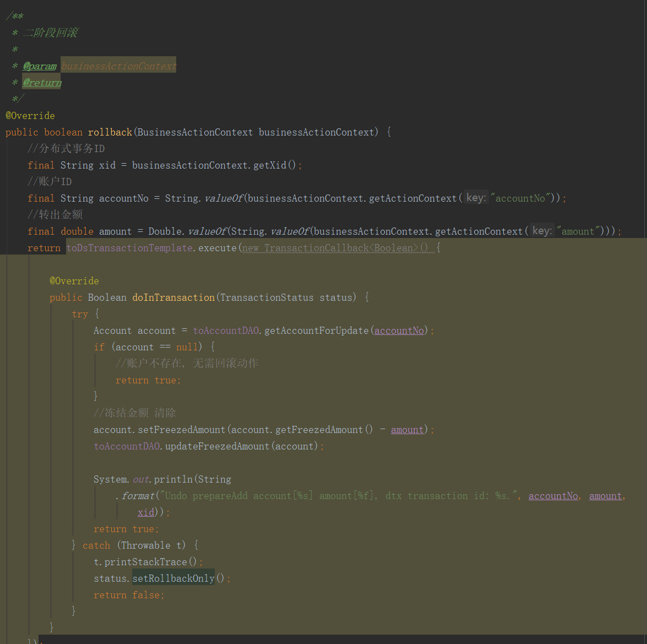Click the return false statement
The image size is (647, 644).
[x=129, y=595]
